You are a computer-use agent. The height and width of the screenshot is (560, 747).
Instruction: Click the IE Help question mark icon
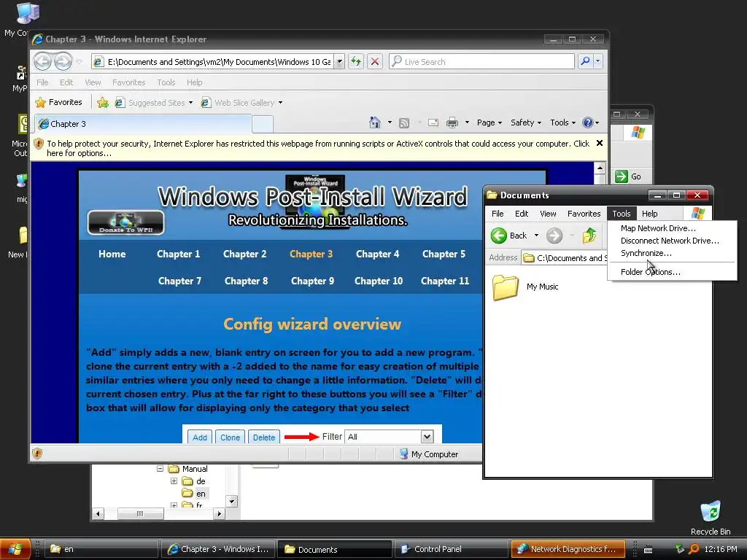coord(588,122)
